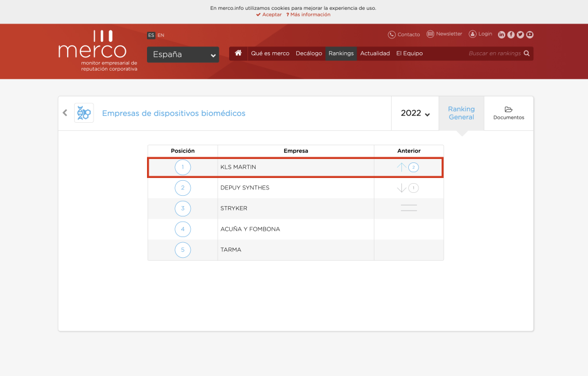Image resolution: width=588 pixels, height=376 pixels.
Task: Open the merco logo homepage
Action: click(x=98, y=51)
